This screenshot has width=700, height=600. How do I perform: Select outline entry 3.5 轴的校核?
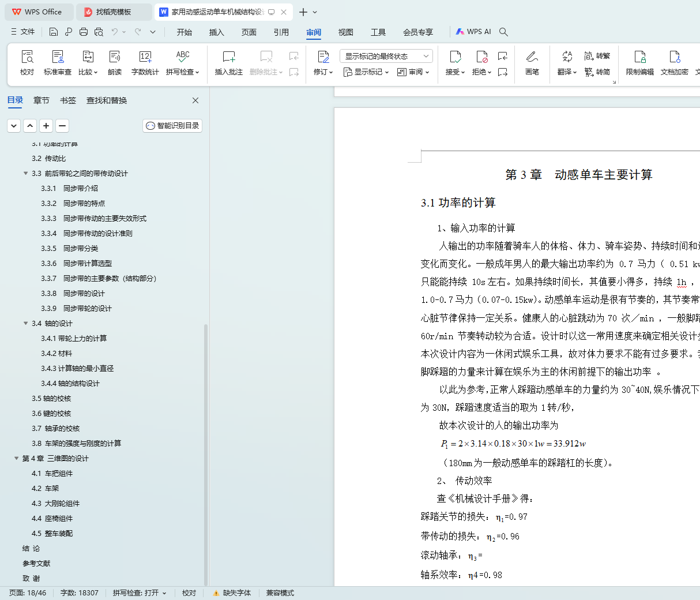click(x=51, y=398)
